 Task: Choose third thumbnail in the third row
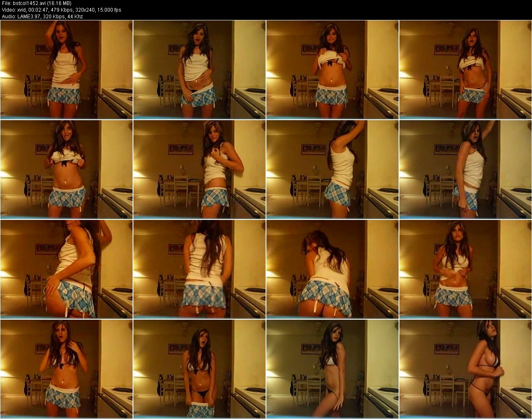point(332,269)
